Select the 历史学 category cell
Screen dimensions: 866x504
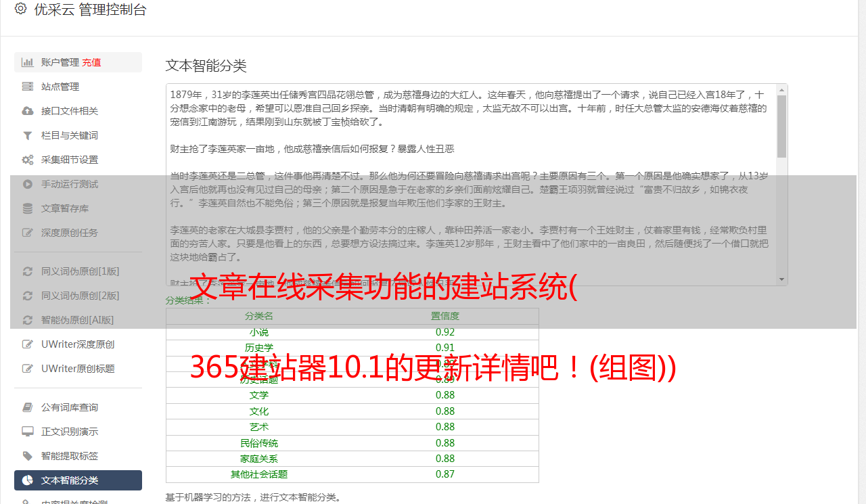[x=259, y=348]
